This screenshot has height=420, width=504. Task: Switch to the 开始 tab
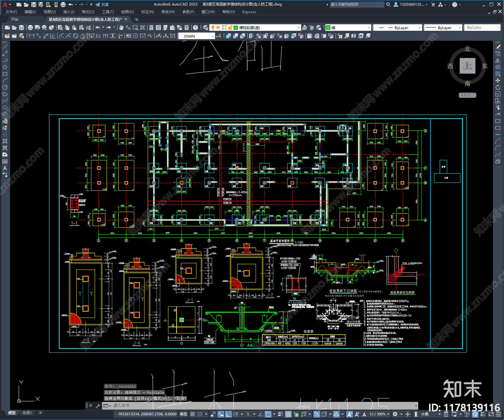point(15,20)
